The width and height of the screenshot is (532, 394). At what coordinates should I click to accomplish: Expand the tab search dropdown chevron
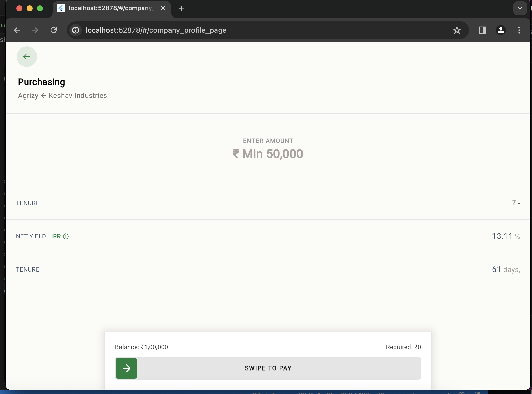coord(520,8)
